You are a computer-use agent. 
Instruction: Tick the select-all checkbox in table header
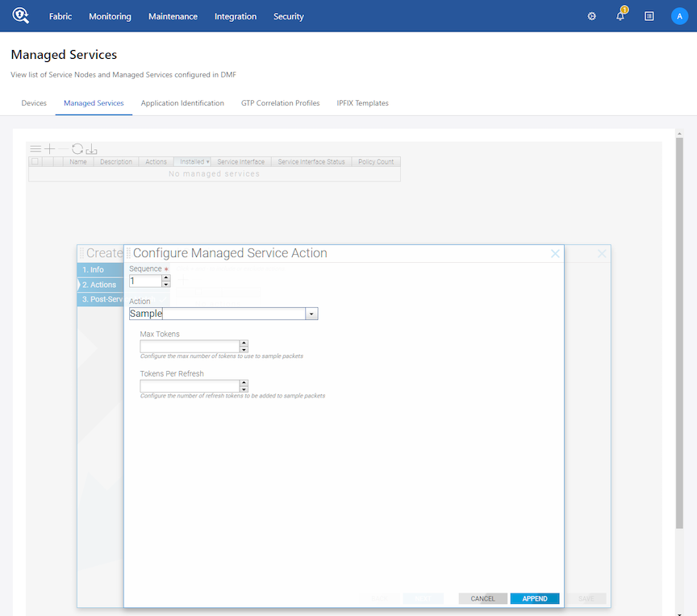(35, 162)
